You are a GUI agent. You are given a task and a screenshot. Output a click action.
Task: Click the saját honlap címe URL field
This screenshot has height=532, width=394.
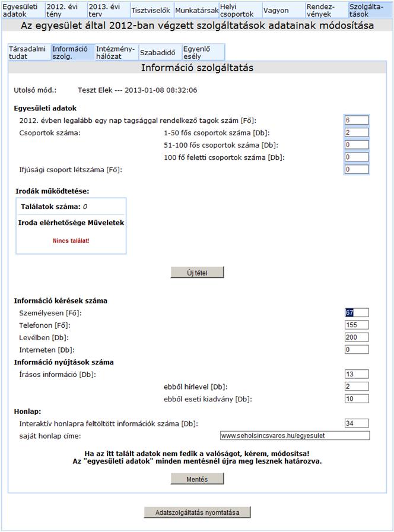point(295,436)
